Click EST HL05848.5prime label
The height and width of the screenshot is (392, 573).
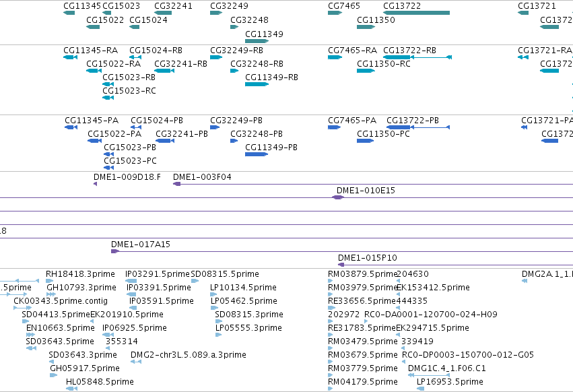click(x=100, y=382)
